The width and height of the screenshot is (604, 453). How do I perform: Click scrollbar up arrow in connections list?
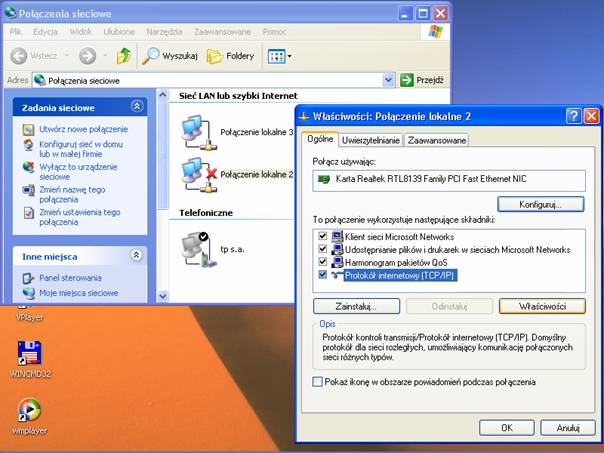pos(163,95)
